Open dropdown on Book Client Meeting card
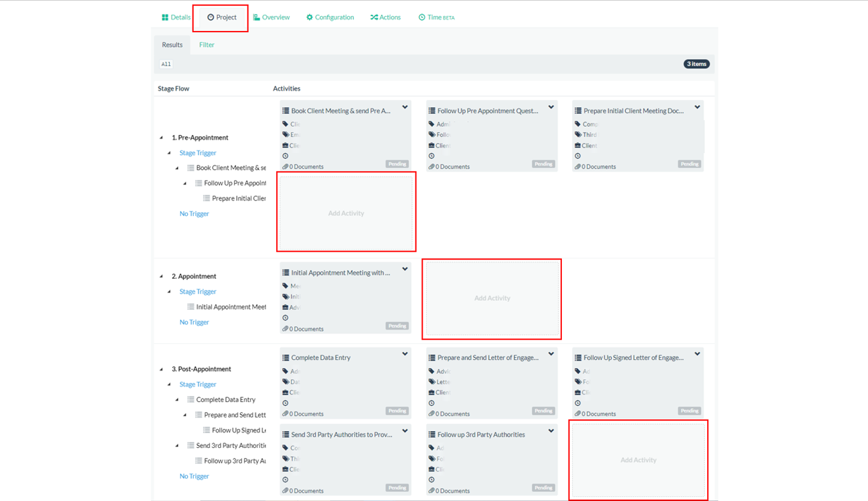The width and height of the screenshot is (868, 501). (x=405, y=108)
